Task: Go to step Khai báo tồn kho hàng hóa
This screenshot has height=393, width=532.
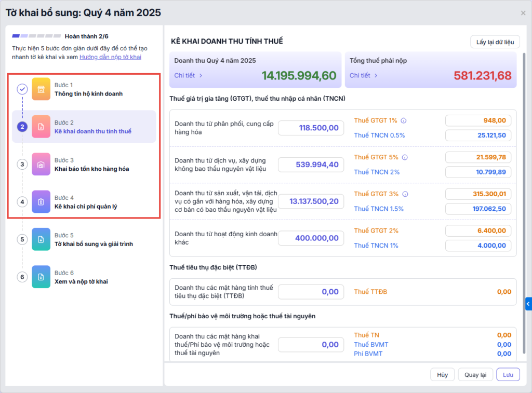Action: click(91, 169)
